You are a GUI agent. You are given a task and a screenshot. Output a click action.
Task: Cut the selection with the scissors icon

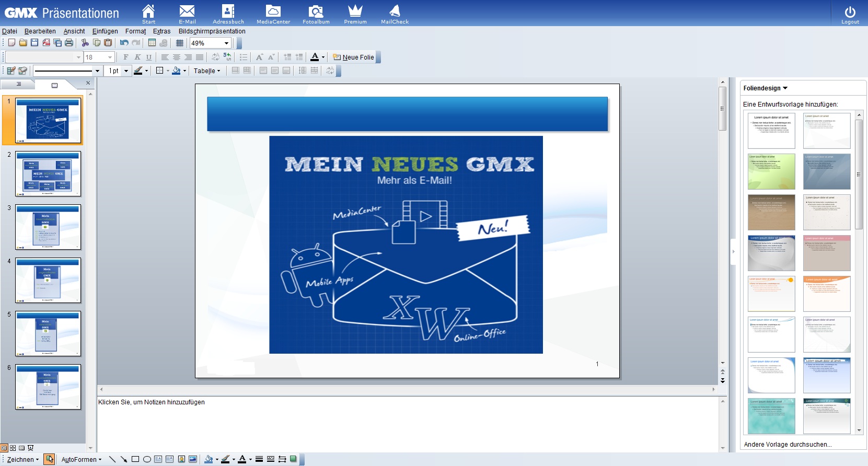85,43
